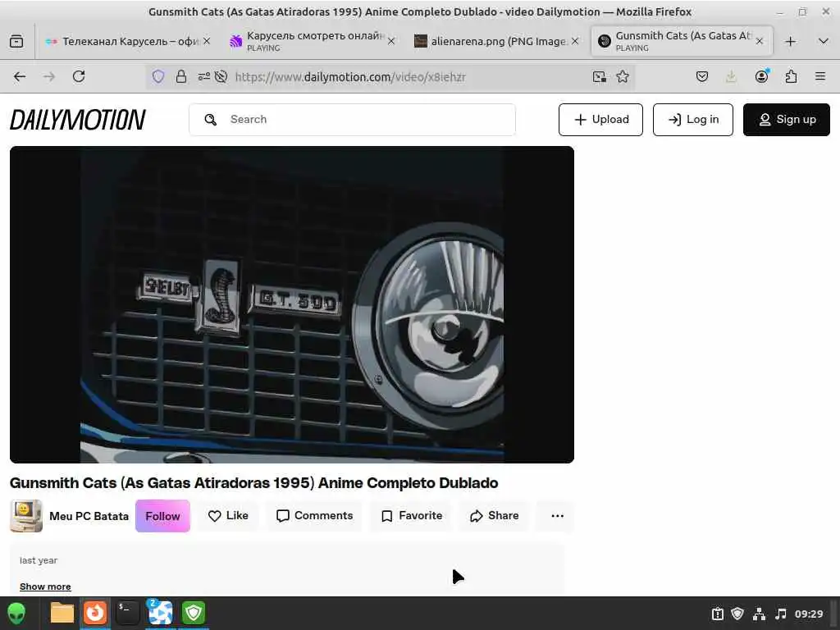
Task: Open the Firefox downloads panel
Action: [731, 76]
